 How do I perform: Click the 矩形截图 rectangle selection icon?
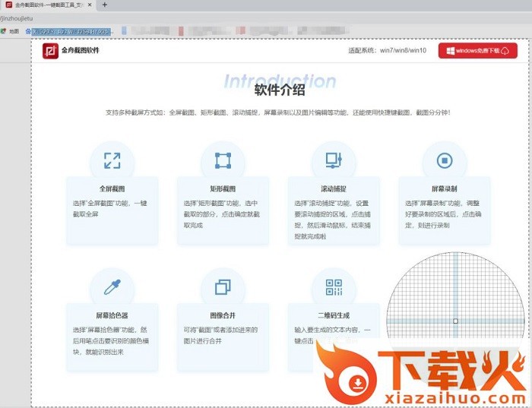point(223,160)
